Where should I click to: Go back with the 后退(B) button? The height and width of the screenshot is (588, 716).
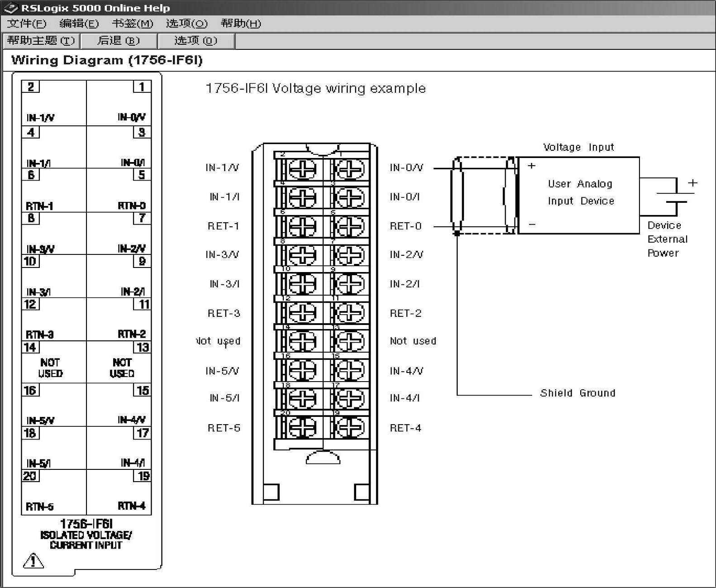(119, 41)
